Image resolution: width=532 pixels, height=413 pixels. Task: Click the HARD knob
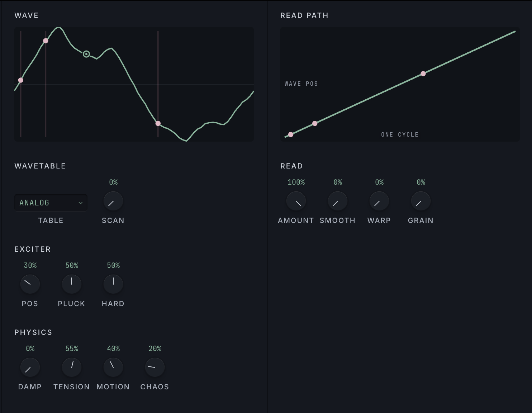click(113, 284)
